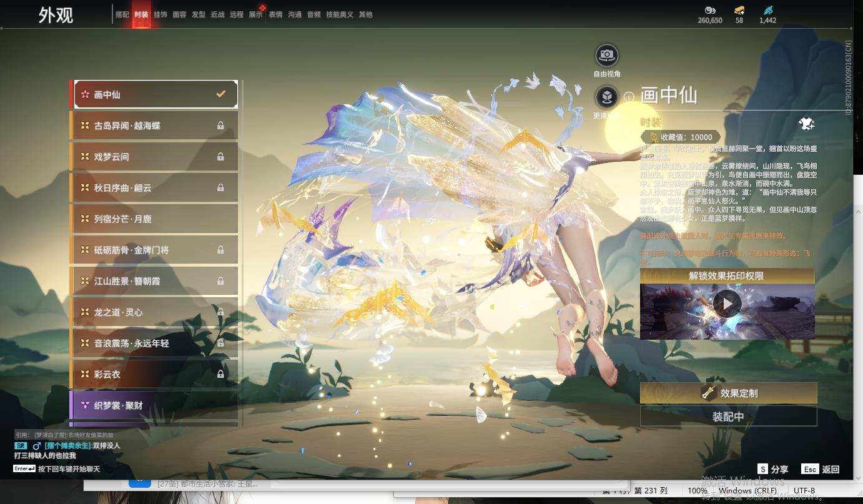Click the 更换 scene cube icon
Viewport: 863px width, 504px height.
606,97
